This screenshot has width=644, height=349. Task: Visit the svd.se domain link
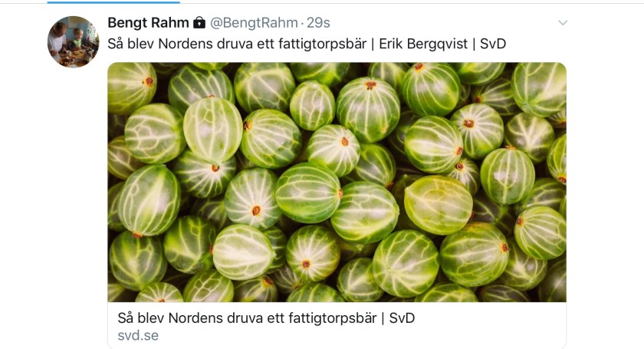pos(138,335)
